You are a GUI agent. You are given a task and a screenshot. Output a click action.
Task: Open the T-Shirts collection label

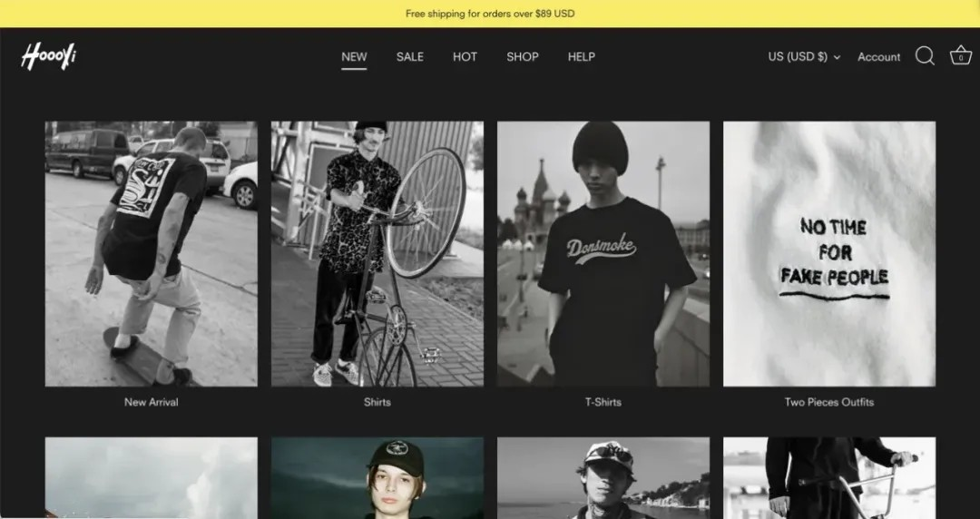point(603,402)
